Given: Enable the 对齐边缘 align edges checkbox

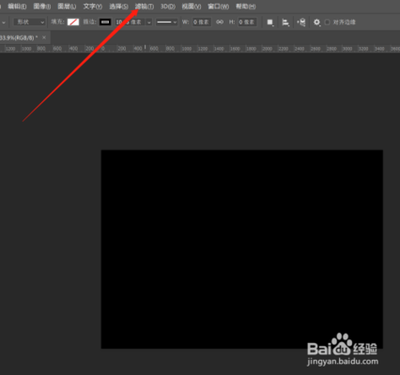Looking at the screenshot, I should [x=327, y=22].
